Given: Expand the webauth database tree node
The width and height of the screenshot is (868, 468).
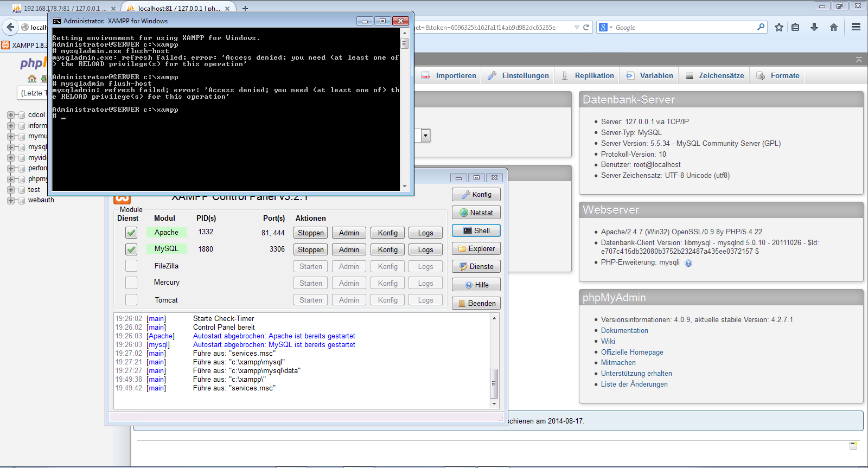Looking at the screenshot, I should [10, 200].
